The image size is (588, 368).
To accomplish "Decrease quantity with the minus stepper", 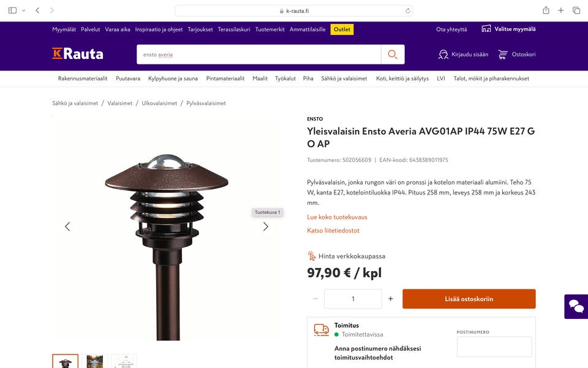I will [x=315, y=299].
